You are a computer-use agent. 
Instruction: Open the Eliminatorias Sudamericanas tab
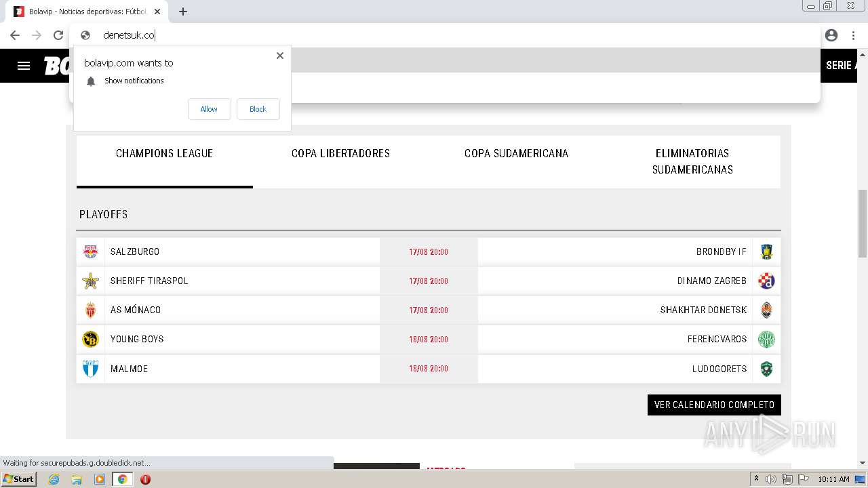click(692, 161)
